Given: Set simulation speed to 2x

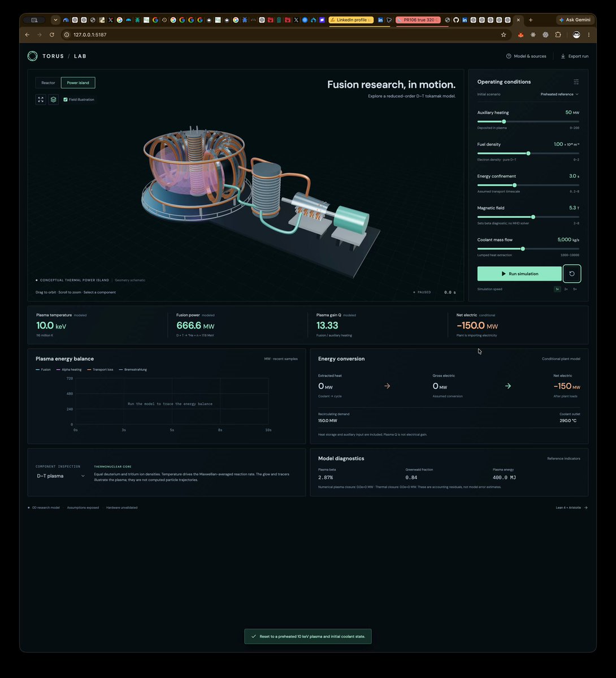Looking at the screenshot, I should coord(566,290).
